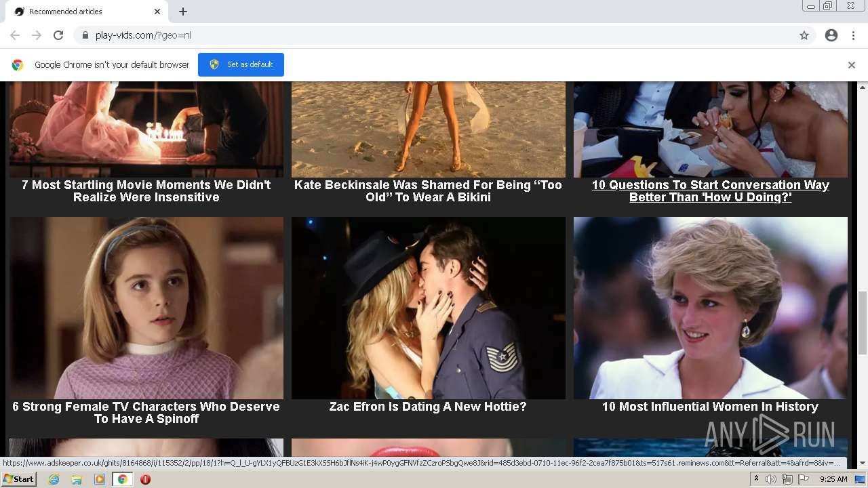Select the Recommended articles tab
This screenshot has height=488, width=868.
87,12
